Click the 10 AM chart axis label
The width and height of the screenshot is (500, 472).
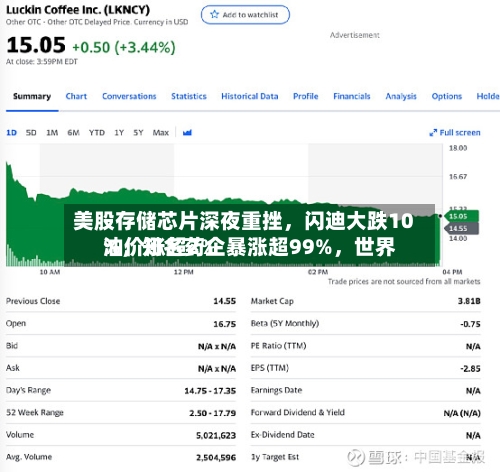tap(50, 272)
